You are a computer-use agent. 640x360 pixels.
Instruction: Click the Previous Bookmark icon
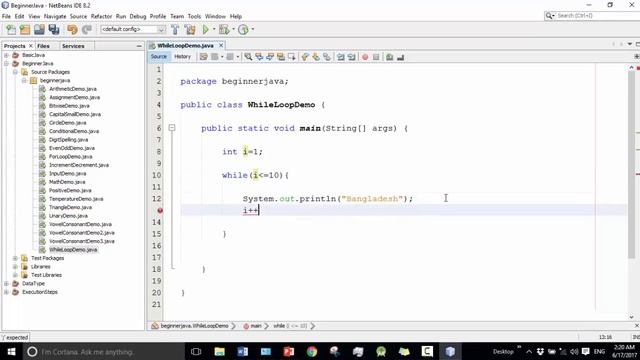[305, 57]
